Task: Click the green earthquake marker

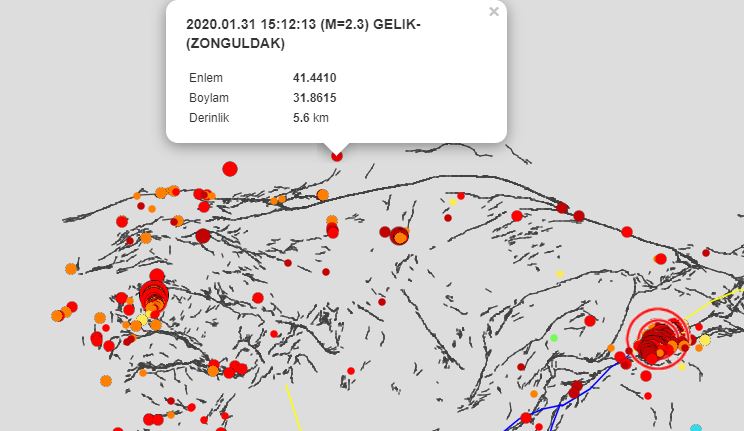Action: 553,338
